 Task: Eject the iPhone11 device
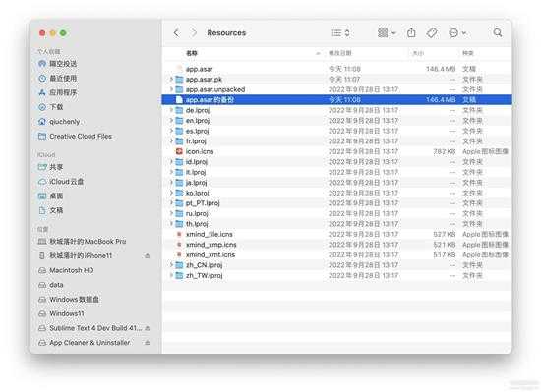(x=147, y=256)
